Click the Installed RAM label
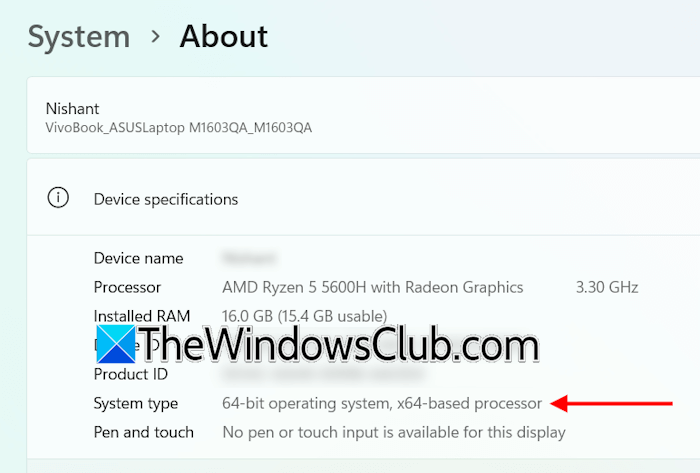 tap(142, 316)
